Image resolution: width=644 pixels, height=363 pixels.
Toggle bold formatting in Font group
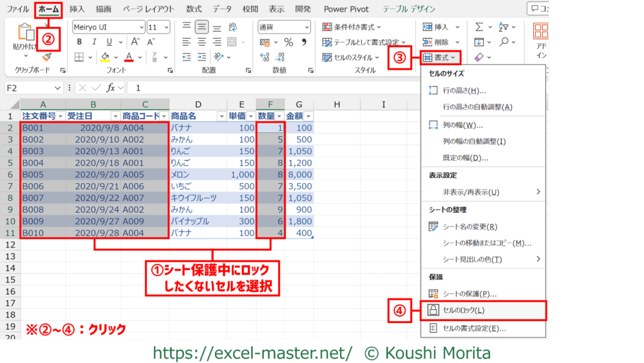79,42
